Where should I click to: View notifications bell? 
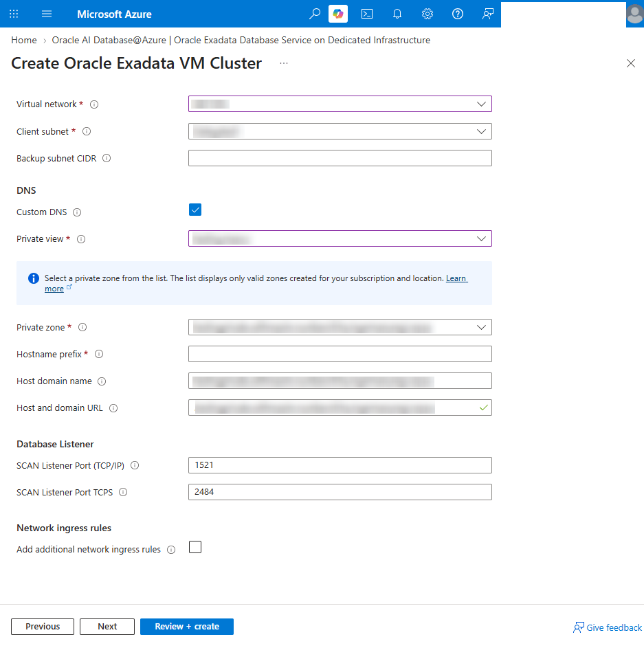397,14
